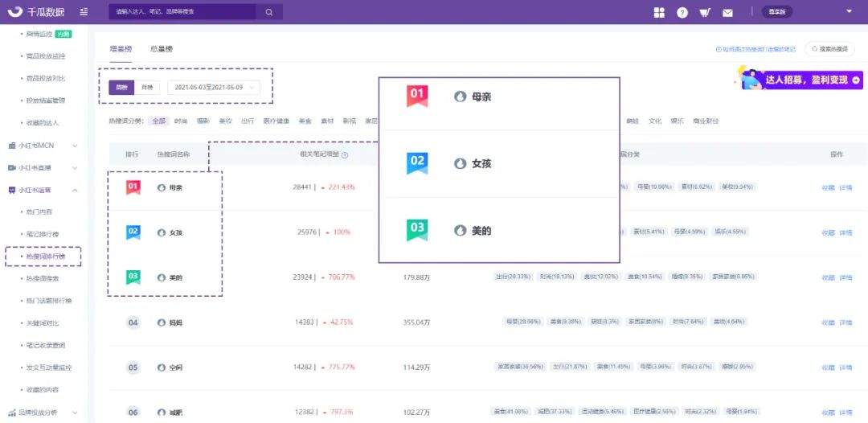Select the 周榜 weekly toggle
Screen dimensions: 868x423
[x=121, y=88]
